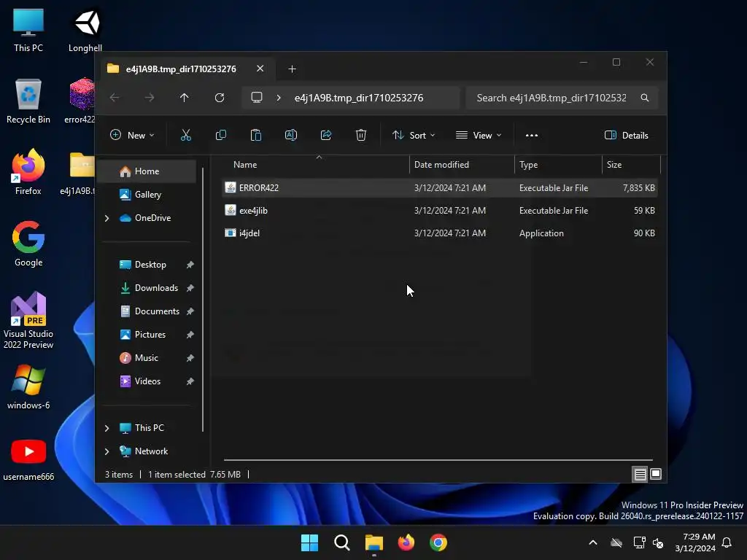Click the Delete trash icon
Viewport: 747px width, 560px height.
pyautogui.click(x=361, y=135)
